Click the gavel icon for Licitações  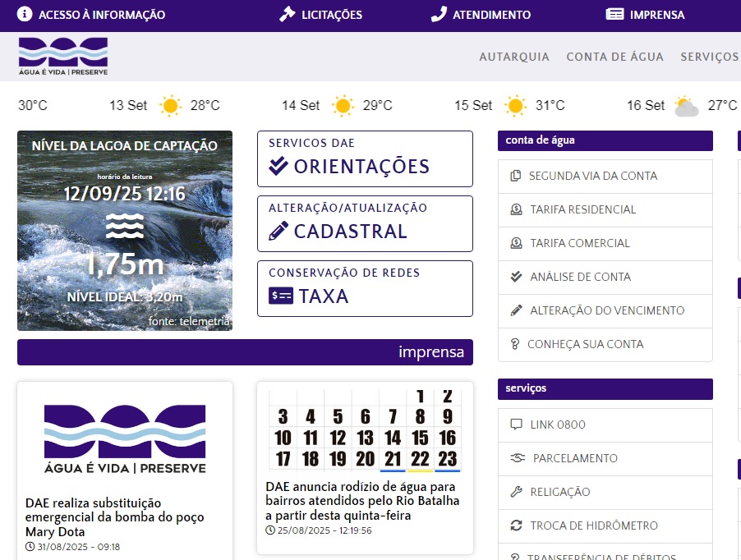pyautogui.click(x=287, y=15)
